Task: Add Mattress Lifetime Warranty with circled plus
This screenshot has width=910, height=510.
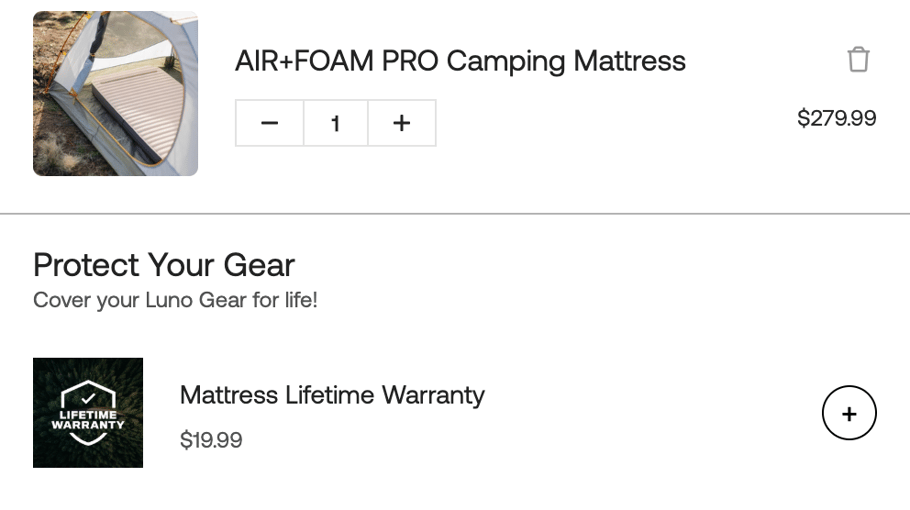Action: [849, 413]
